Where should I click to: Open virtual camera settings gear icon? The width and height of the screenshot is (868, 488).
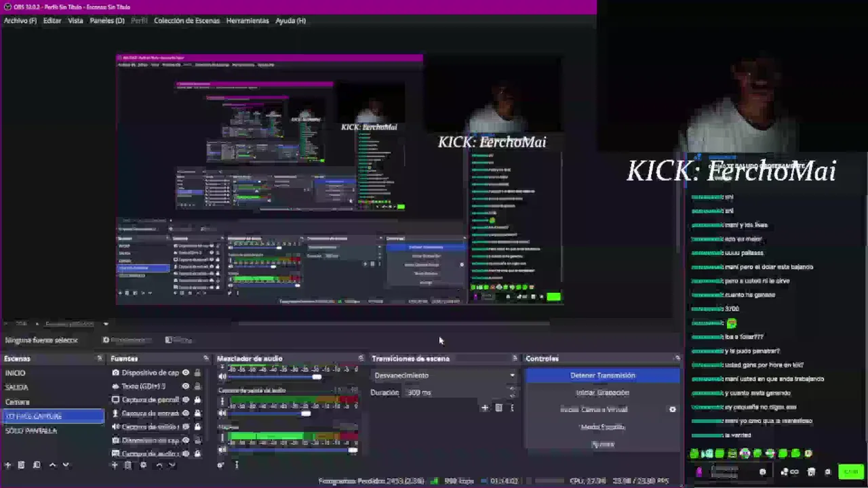point(673,409)
